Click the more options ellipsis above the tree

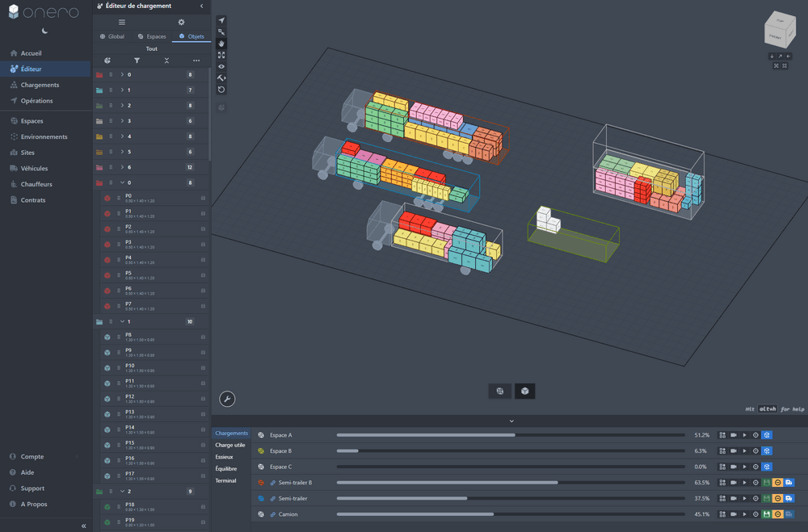(x=196, y=61)
